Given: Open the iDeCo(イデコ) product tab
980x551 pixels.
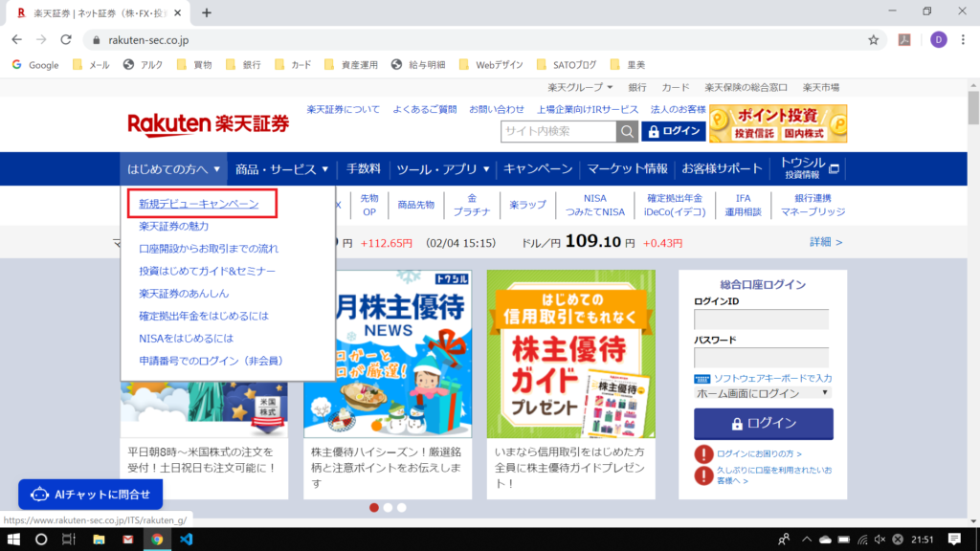Looking at the screenshot, I should (x=675, y=205).
